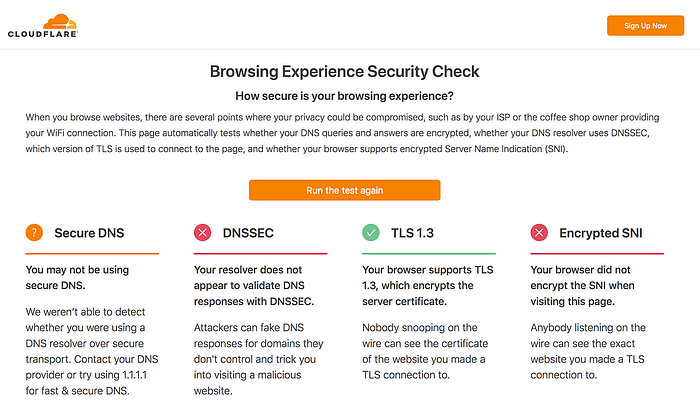Image resolution: width=700 pixels, height=400 pixels.
Task: Click Run the test again button
Action: click(x=344, y=190)
